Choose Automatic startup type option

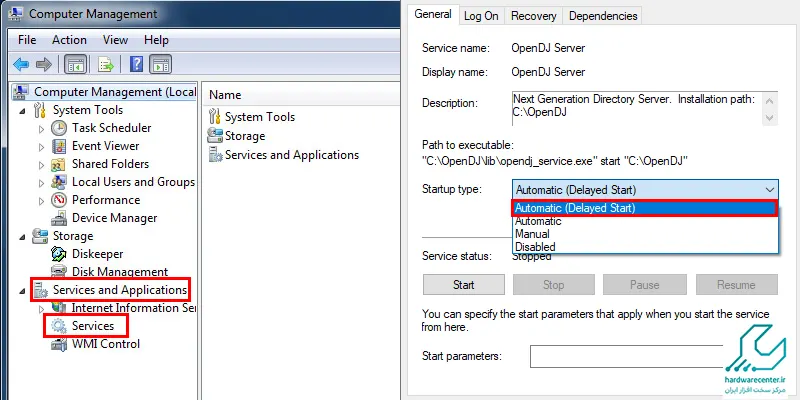click(645, 221)
